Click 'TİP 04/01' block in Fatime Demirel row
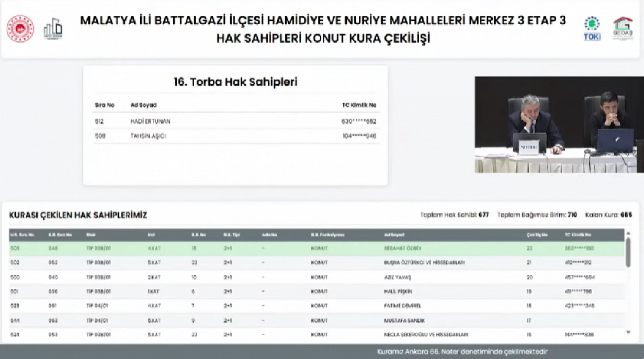 (97, 306)
